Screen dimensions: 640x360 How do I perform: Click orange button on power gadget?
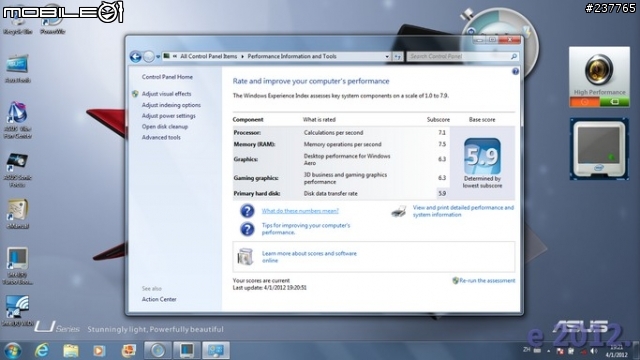click(x=584, y=102)
